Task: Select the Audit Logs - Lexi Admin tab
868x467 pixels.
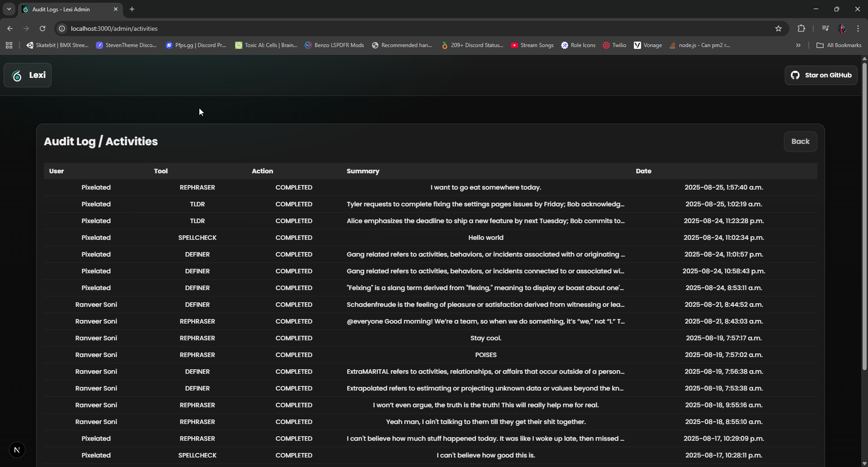Action: click(70, 9)
